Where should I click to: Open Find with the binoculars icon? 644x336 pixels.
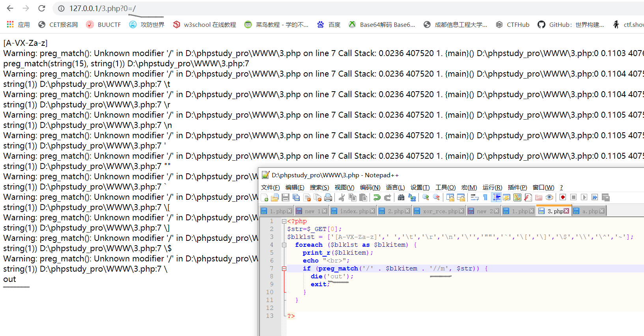coord(401,197)
